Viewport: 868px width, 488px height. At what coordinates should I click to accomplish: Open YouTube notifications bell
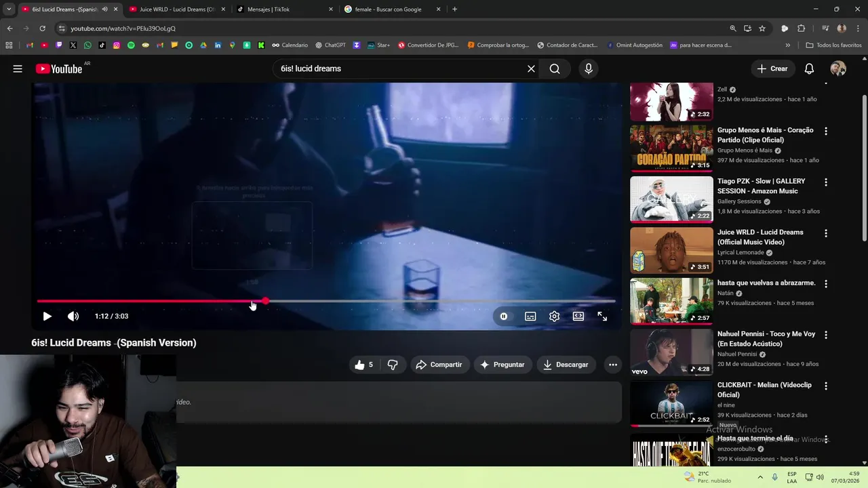pyautogui.click(x=809, y=68)
